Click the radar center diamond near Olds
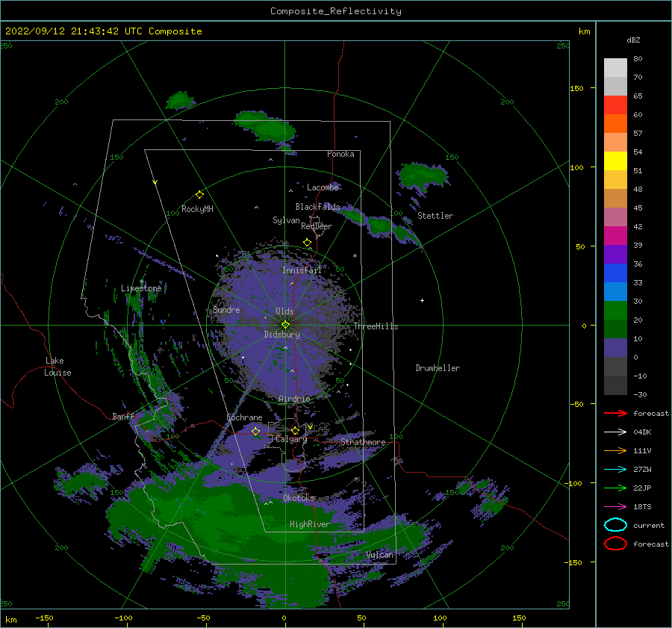 (x=285, y=325)
